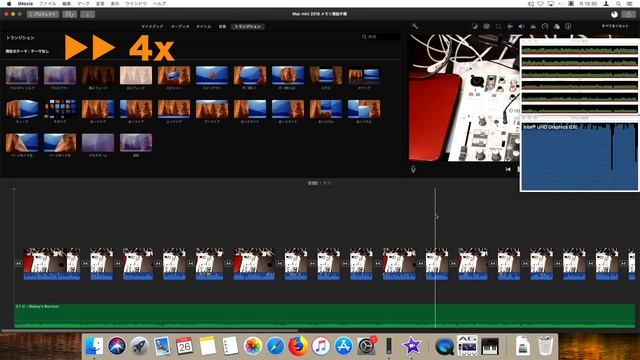The image size is (640, 360).
Task: Open System Preferences gear in the Dock
Action: click(366, 346)
